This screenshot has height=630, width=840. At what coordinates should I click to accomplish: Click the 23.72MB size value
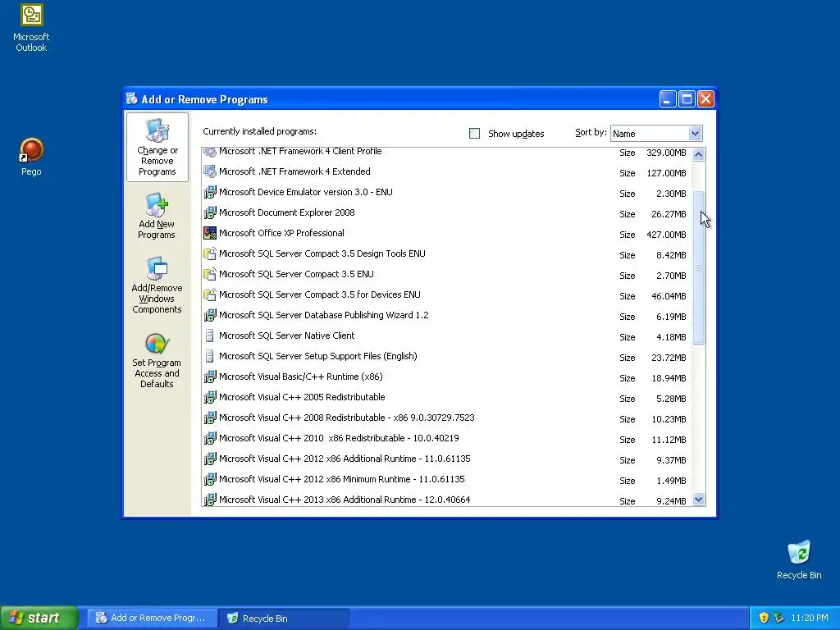[x=669, y=358]
